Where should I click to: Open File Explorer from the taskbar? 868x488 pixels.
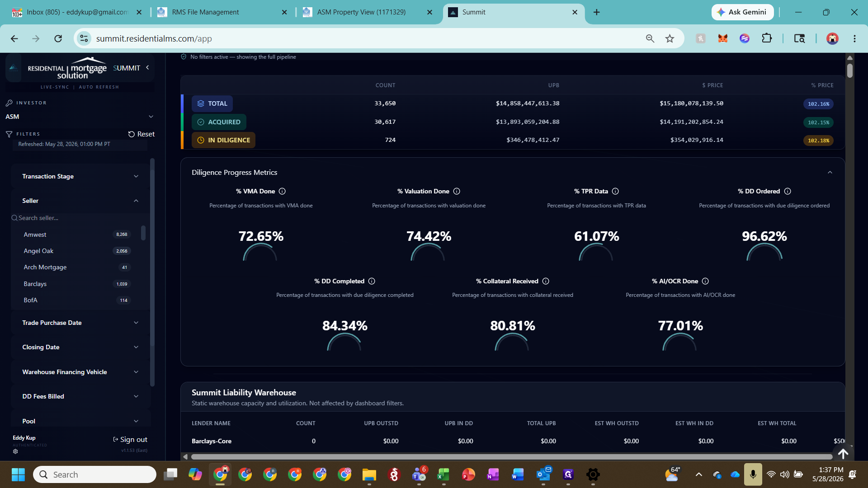tap(369, 474)
